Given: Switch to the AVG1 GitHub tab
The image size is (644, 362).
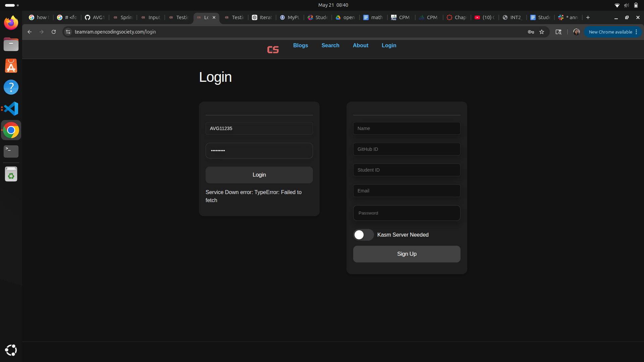Looking at the screenshot, I should (x=95, y=17).
